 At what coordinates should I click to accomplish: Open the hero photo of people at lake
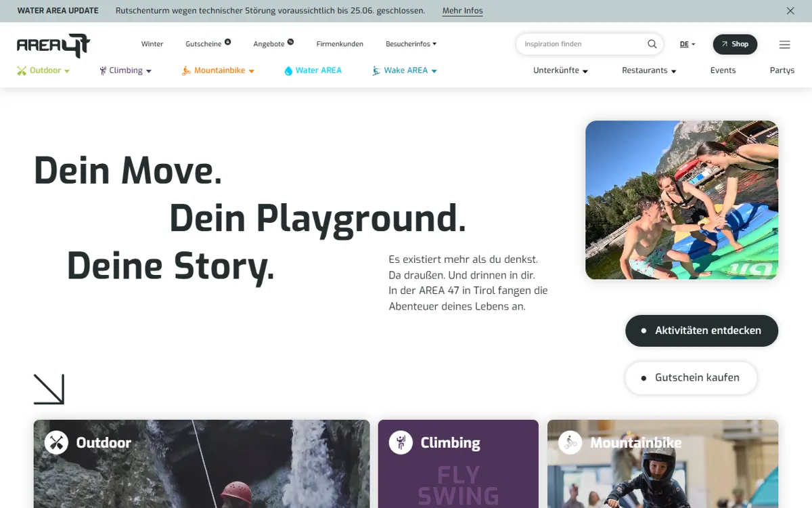[681, 200]
